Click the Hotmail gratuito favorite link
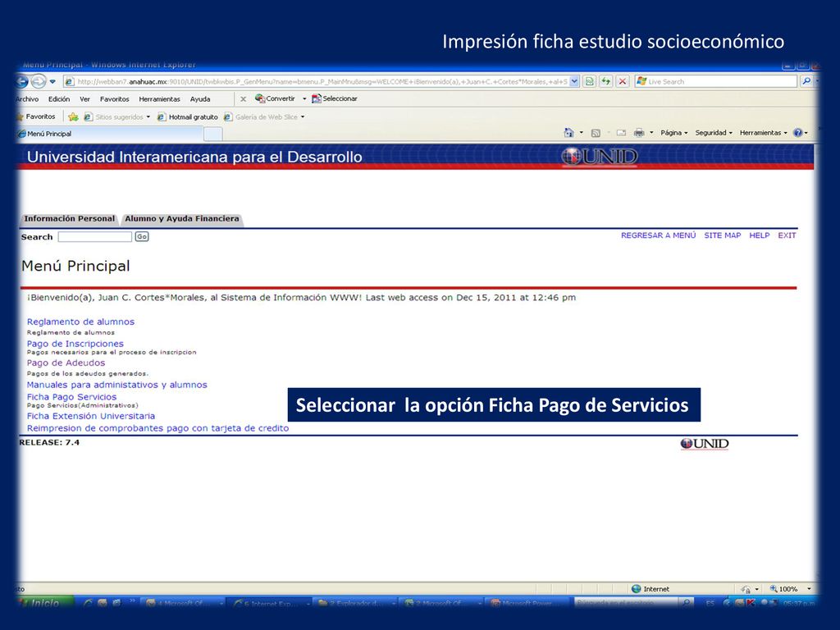Image resolution: width=840 pixels, height=630 pixels. (x=188, y=116)
